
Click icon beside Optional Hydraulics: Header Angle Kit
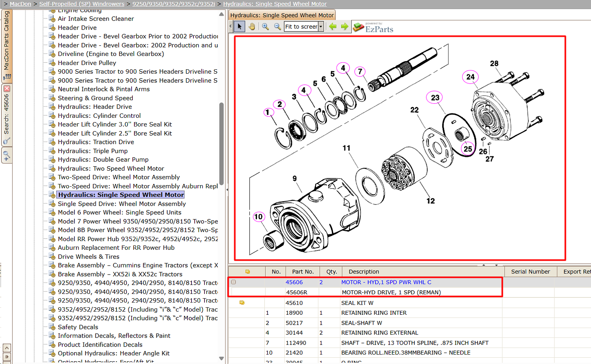tap(52, 353)
